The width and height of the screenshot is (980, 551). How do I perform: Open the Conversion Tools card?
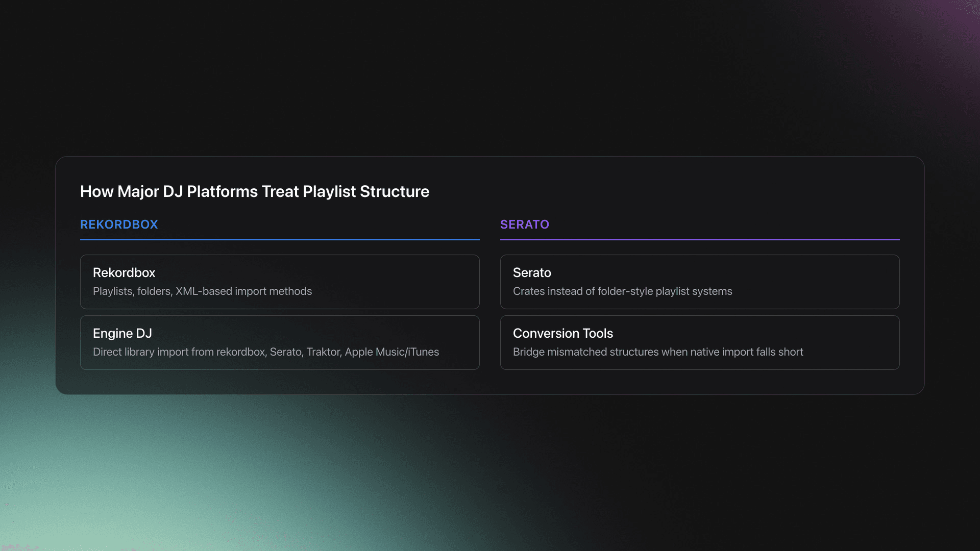[x=700, y=342]
